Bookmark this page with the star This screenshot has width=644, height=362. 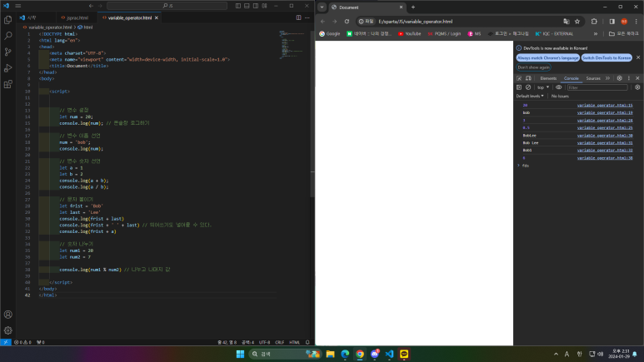point(577,22)
